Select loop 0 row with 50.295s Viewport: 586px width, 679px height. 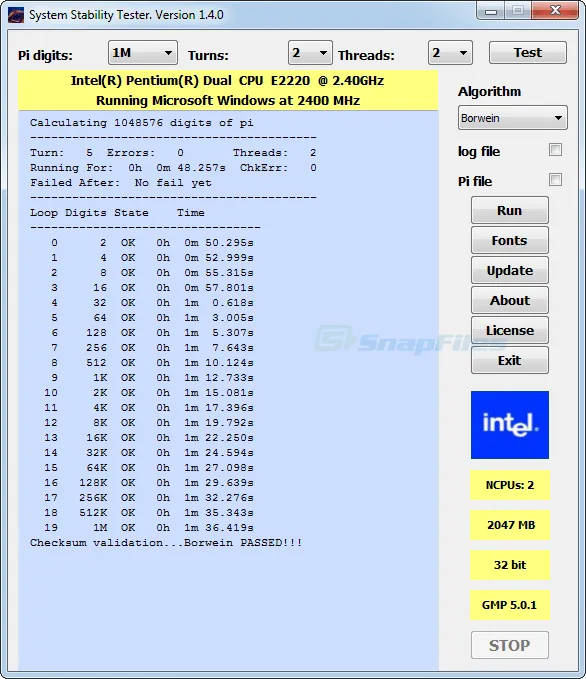pyautogui.click(x=152, y=242)
